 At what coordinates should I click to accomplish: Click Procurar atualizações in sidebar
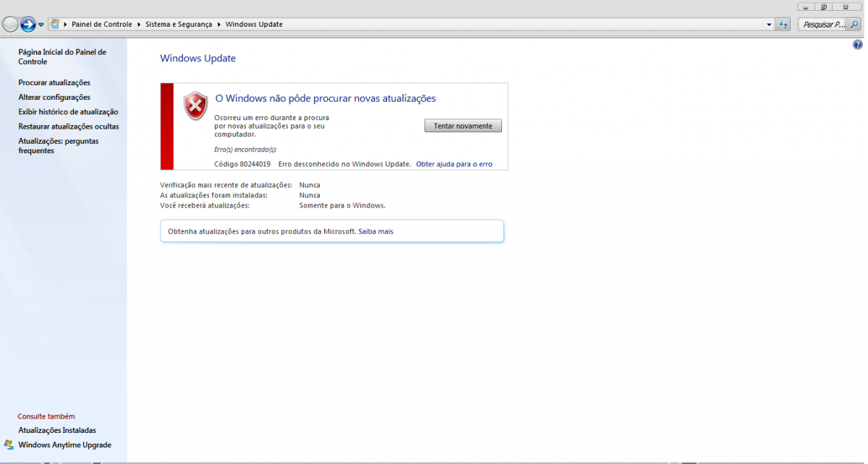(54, 83)
